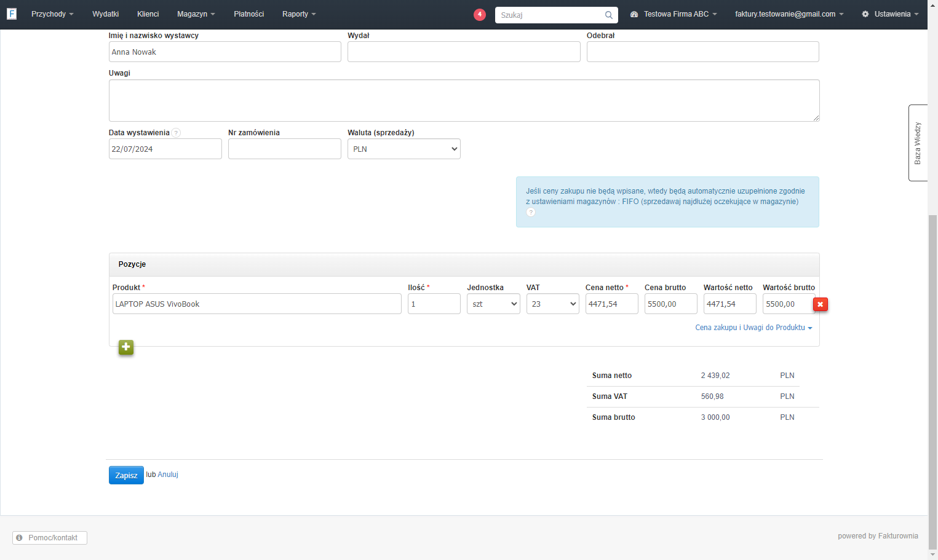Click the Wartość brutto field
The width and height of the screenshot is (938, 560).
tap(788, 304)
